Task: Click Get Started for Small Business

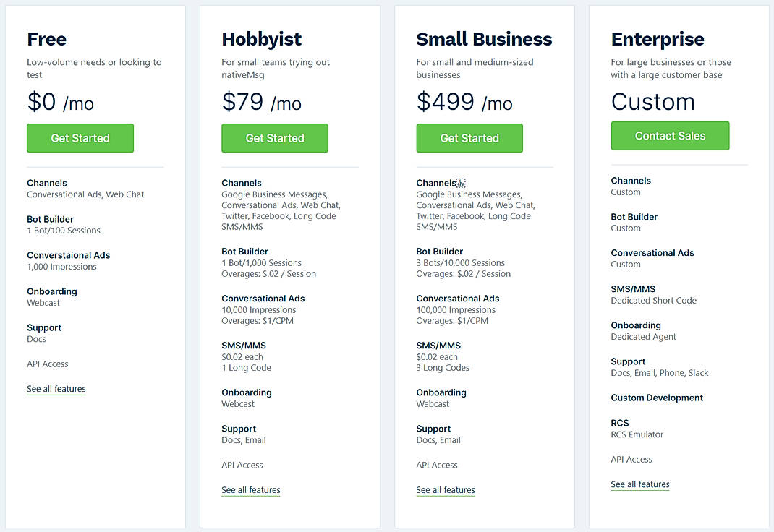Action: [469, 138]
